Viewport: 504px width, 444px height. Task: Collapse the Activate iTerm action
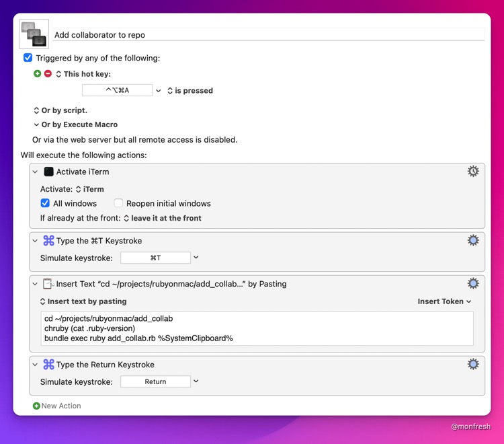click(x=36, y=172)
